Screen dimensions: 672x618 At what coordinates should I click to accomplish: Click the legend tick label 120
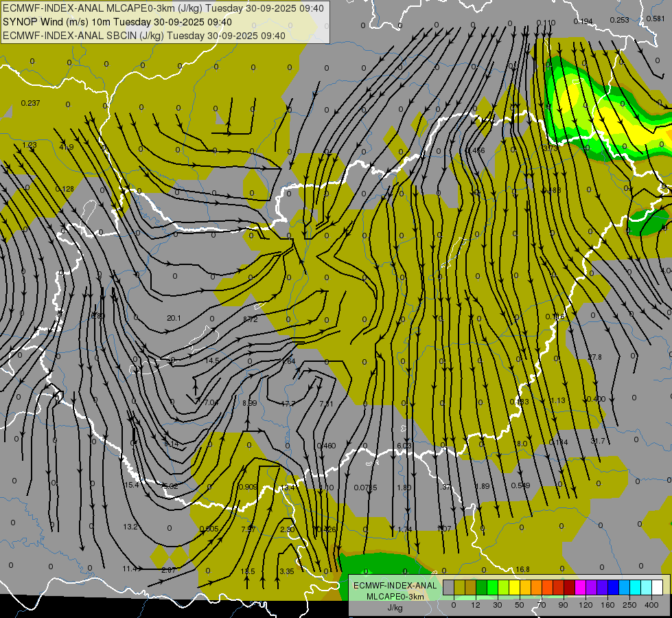[x=586, y=605]
